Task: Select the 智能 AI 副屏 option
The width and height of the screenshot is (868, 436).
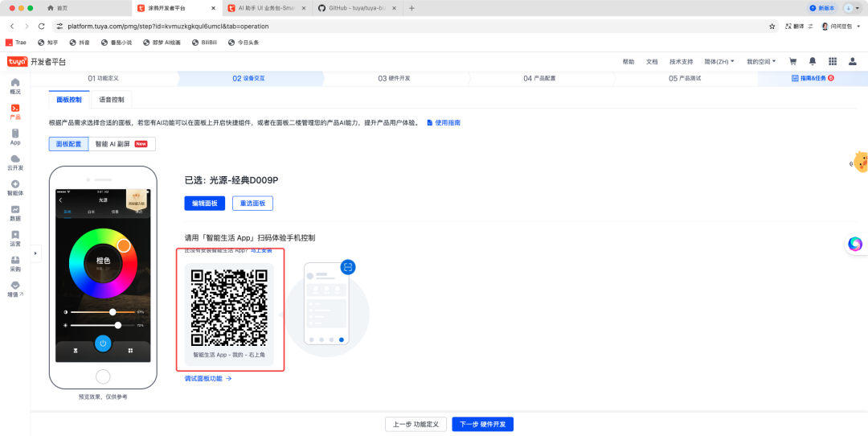Action: click(122, 144)
